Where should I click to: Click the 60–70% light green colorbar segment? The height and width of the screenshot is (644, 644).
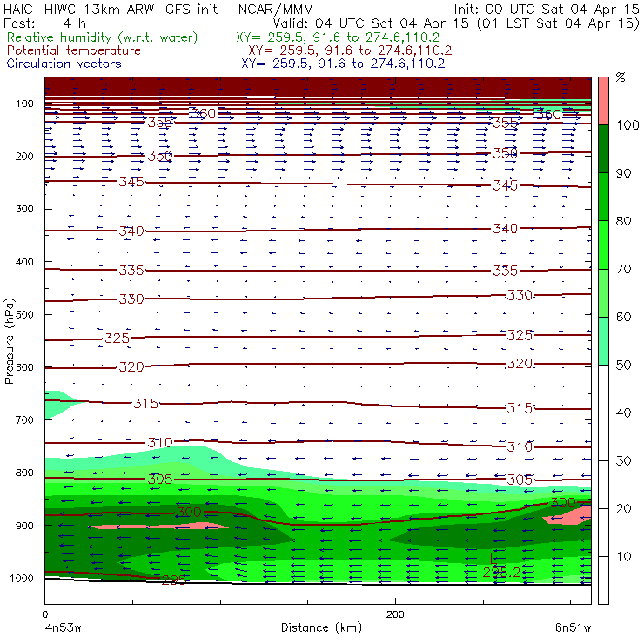point(603,292)
